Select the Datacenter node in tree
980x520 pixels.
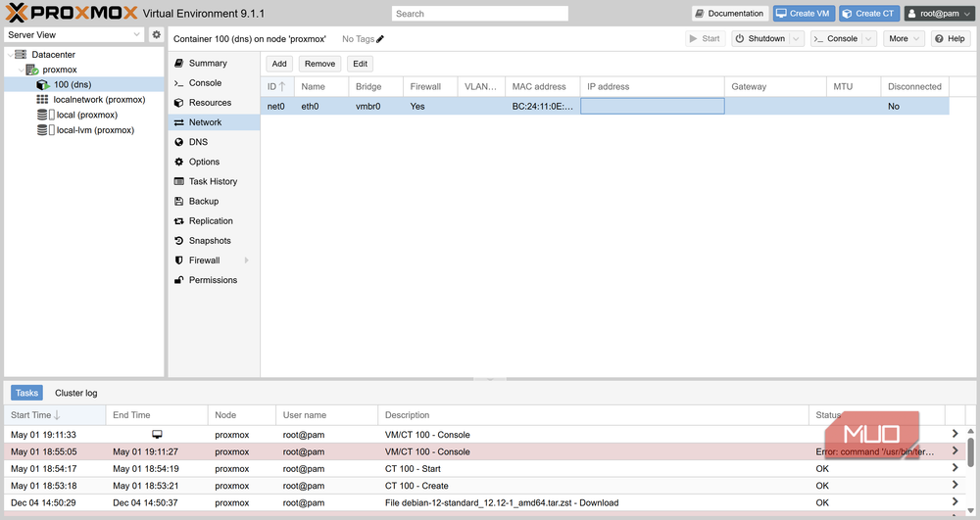(53, 54)
